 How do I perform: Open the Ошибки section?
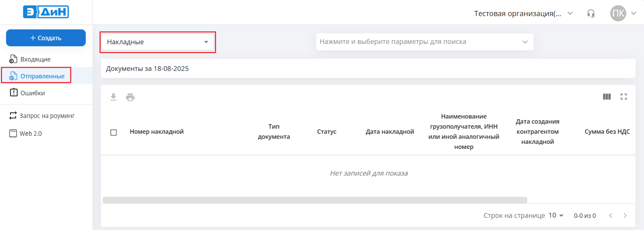point(33,93)
